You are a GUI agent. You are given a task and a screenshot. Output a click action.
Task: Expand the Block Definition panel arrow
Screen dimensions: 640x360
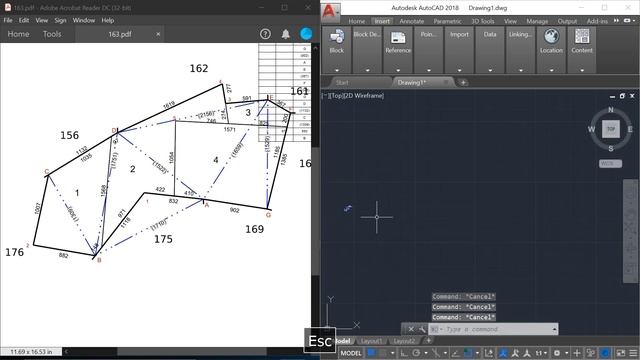367,70
